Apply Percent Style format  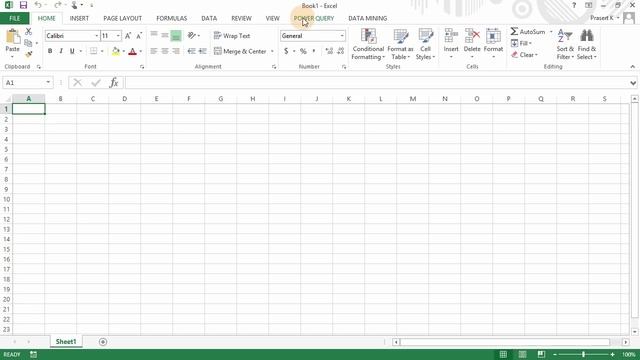303,51
